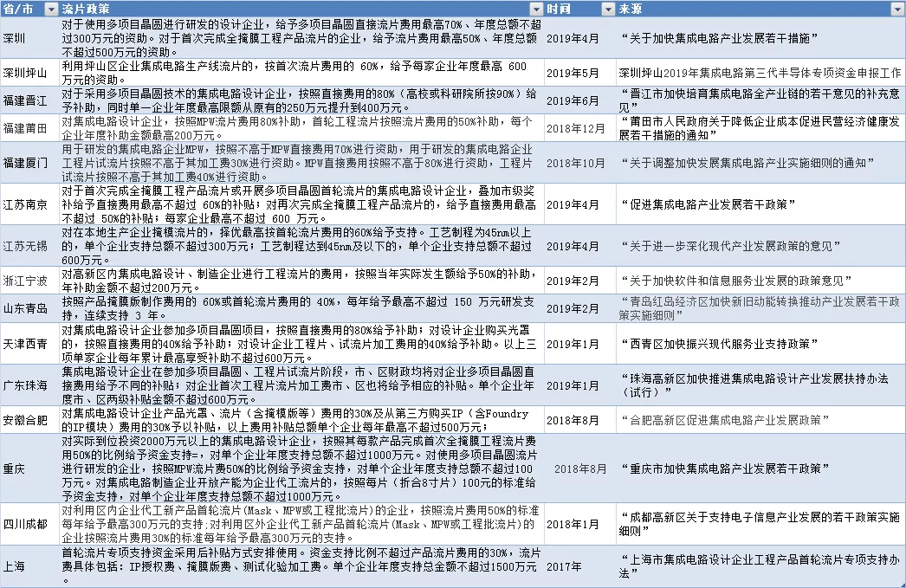
Task: Open the 省/市 column filter dropdown
Action: coord(52,9)
